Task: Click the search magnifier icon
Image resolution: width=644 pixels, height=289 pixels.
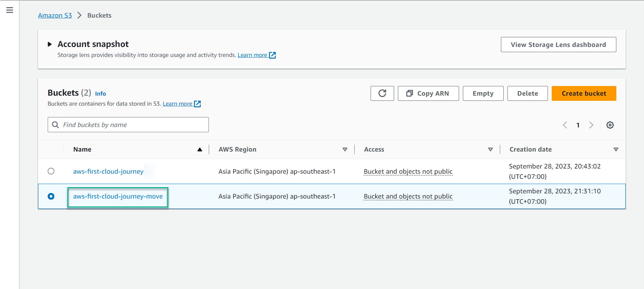Action: point(55,125)
